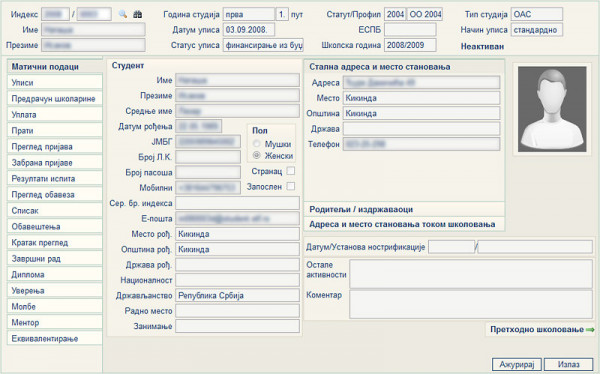The width and height of the screenshot is (600, 374).
Task: Click the Школска година field 2008/2009
Action: tap(410, 45)
